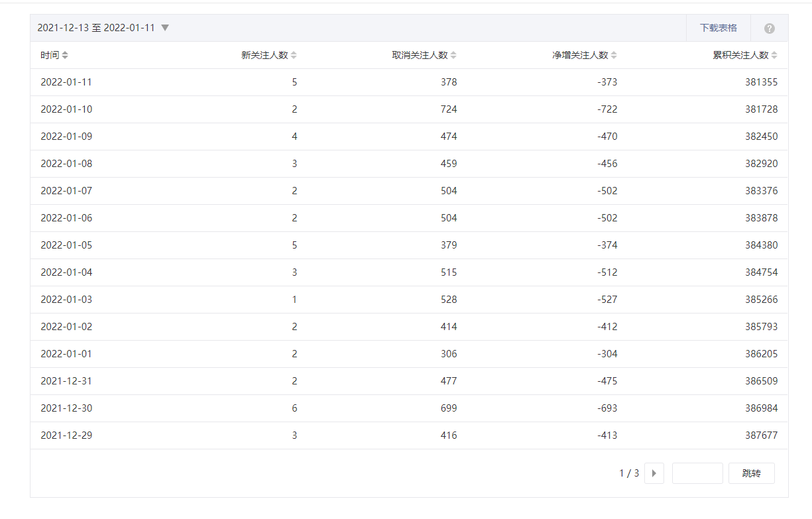Select unfollow count 699 on 2021-12-30
This screenshot has width=812, height=519.
point(449,408)
